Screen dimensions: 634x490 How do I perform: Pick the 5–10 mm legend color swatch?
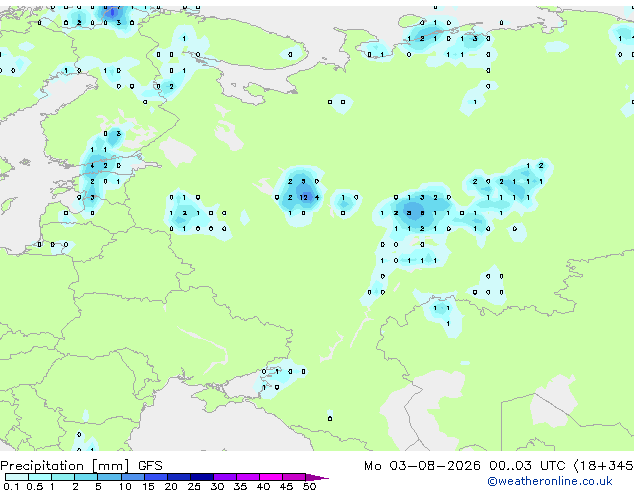[109, 477]
